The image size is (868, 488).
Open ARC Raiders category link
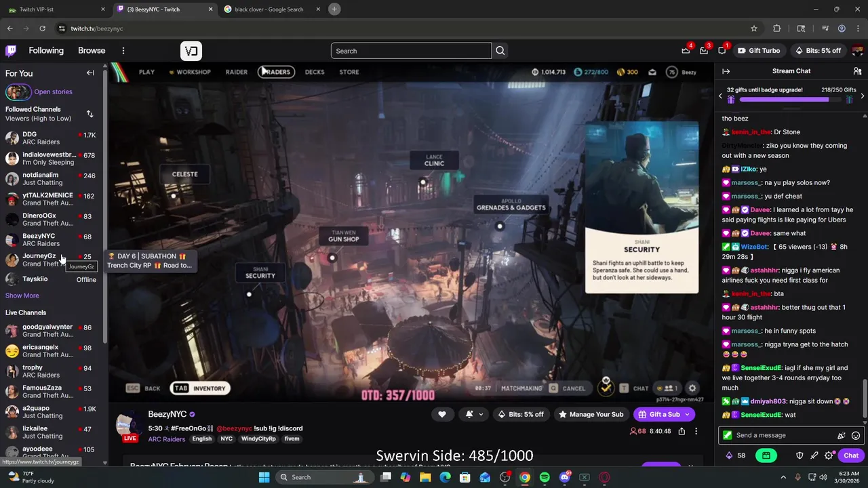click(x=167, y=439)
